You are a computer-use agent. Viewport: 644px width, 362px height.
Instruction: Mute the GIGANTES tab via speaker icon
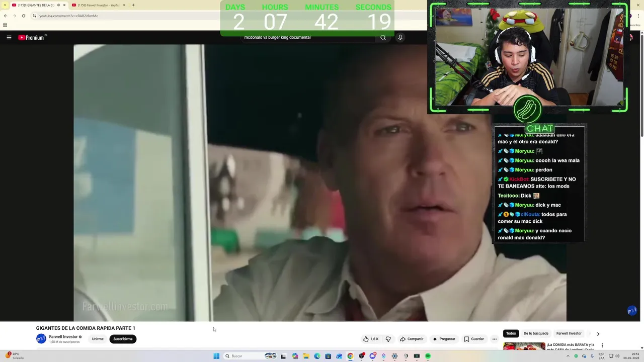(x=58, y=5)
